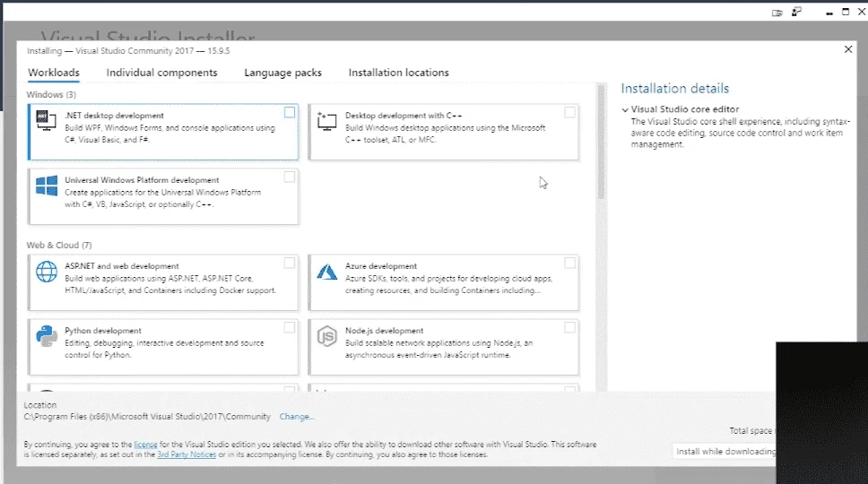This screenshot has width=868, height=484.
Task: Open the 3rd Party Notices link
Action: pyautogui.click(x=187, y=454)
